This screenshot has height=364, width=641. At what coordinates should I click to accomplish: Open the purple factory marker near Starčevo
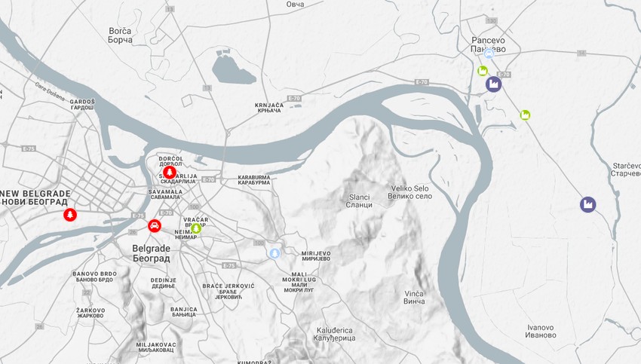tap(588, 204)
